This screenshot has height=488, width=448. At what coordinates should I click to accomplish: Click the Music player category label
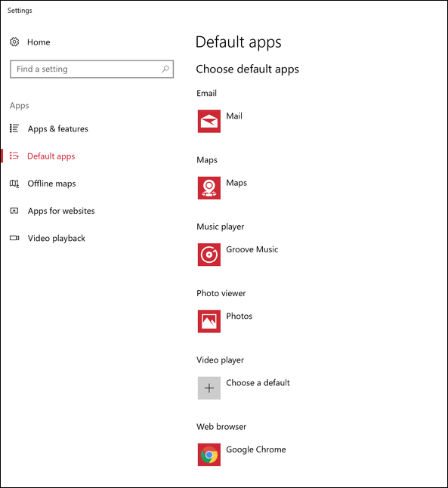220,227
